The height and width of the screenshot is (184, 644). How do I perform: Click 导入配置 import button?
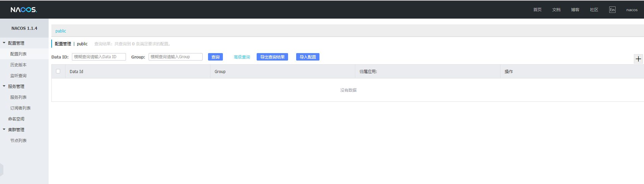[308, 57]
